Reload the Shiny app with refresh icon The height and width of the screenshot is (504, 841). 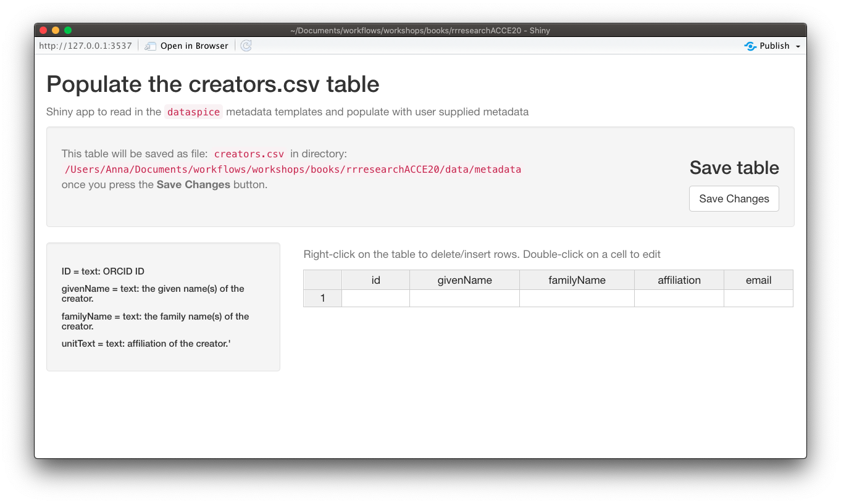246,46
